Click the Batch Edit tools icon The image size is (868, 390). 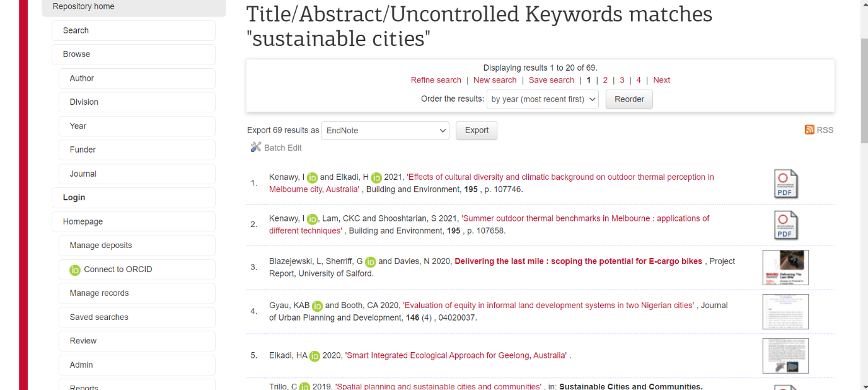[255, 147]
